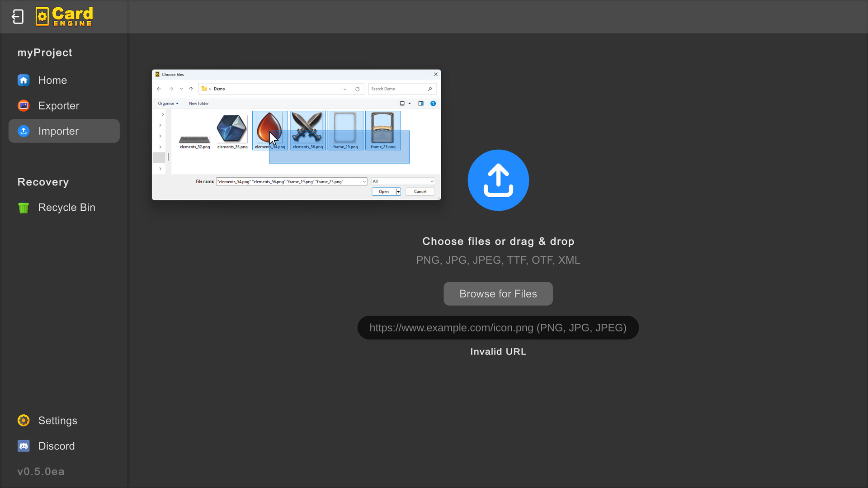Screen dimensions: 868x488
Task: Expand the File name history dropdown
Action: pos(364,182)
